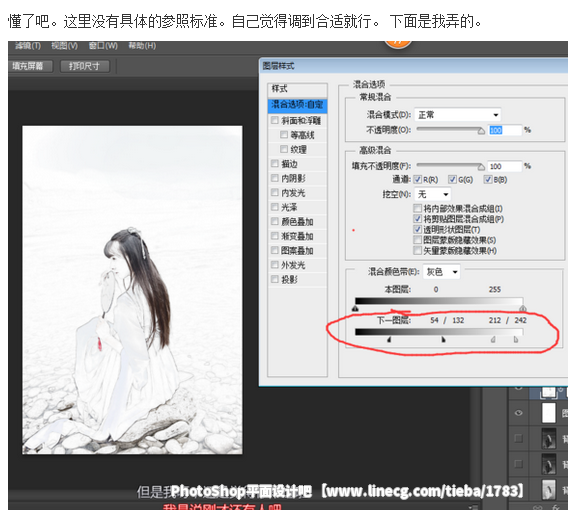
Task: Uncheck the G(G) channel checkbox
Action: pos(452,179)
